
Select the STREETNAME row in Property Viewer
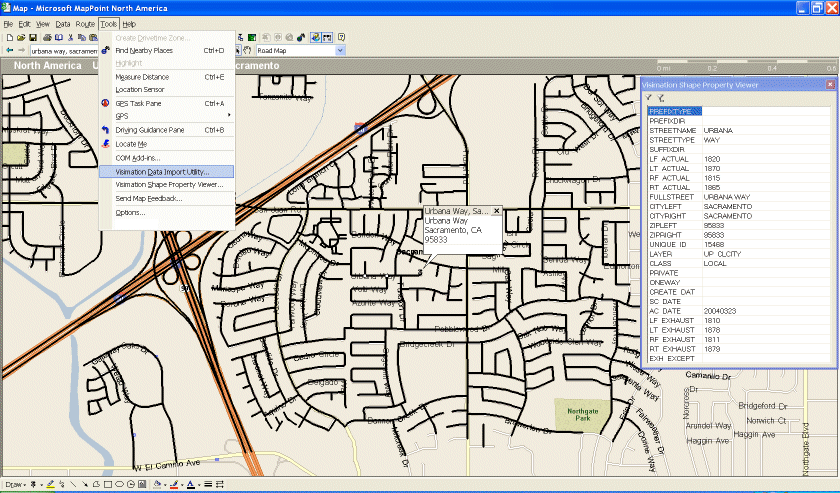(x=738, y=130)
